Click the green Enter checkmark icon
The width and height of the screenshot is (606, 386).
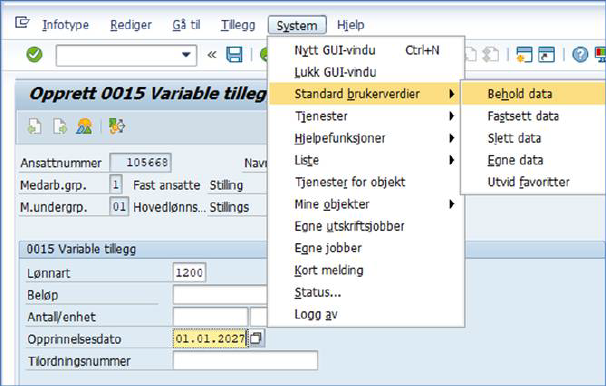pyautogui.click(x=34, y=54)
